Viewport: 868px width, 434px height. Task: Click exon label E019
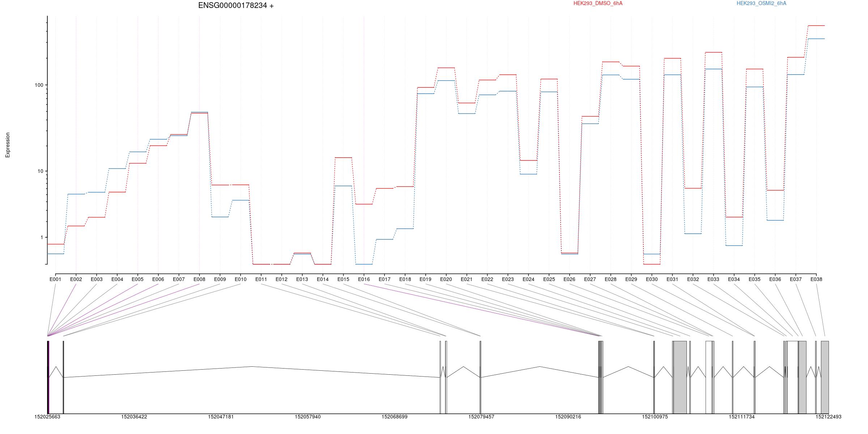tap(425, 279)
